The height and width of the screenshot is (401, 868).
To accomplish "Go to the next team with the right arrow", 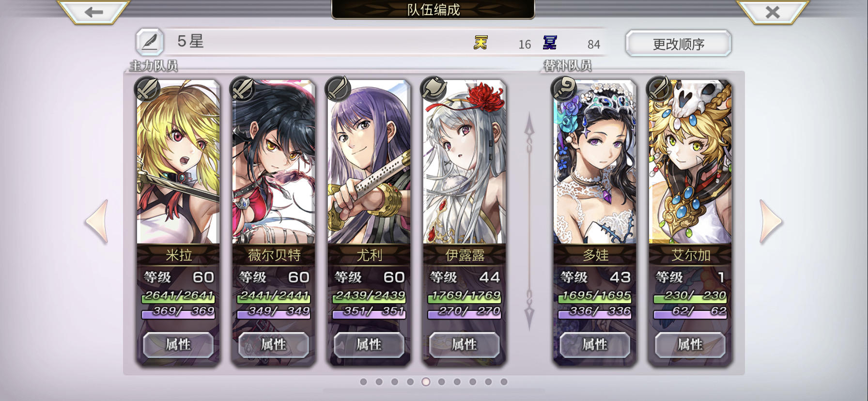I will (771, 221).
